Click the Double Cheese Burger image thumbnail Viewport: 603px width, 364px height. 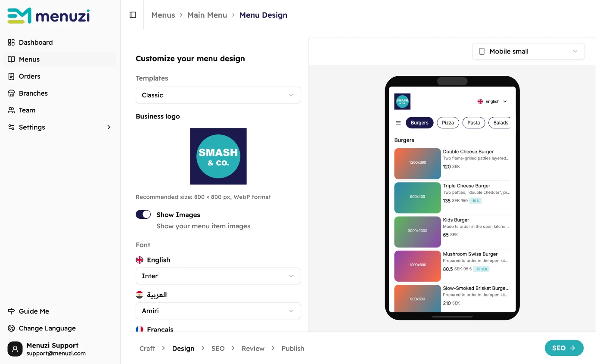[418, 164]
